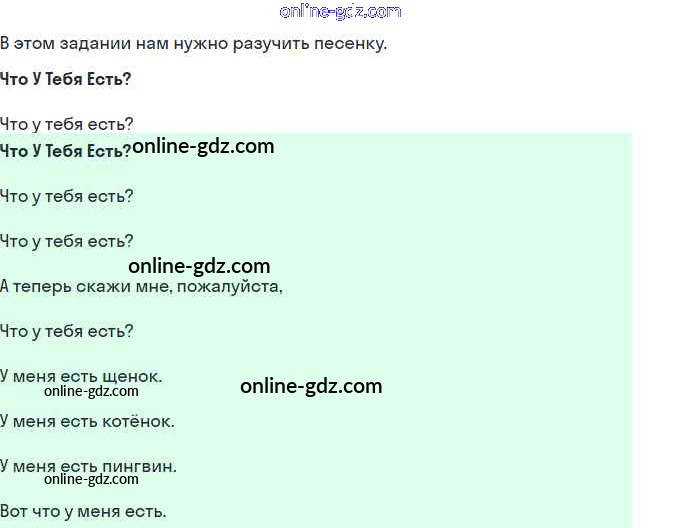The width and height of the screenshot is (680, 528).
Task: Click the second regular 'Что у тебя есть?' line in the green box
Action: click(66, 241)
